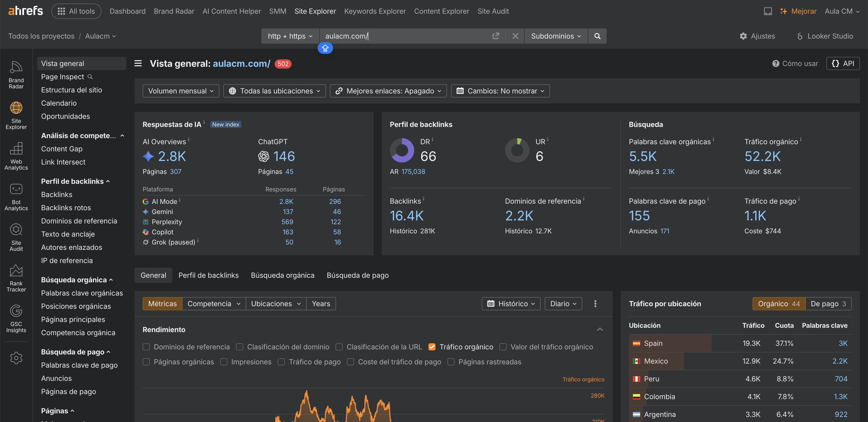Enable Dominios de referencia checkbox
Viewport: 868px width, 422px height.
[146, 347]
